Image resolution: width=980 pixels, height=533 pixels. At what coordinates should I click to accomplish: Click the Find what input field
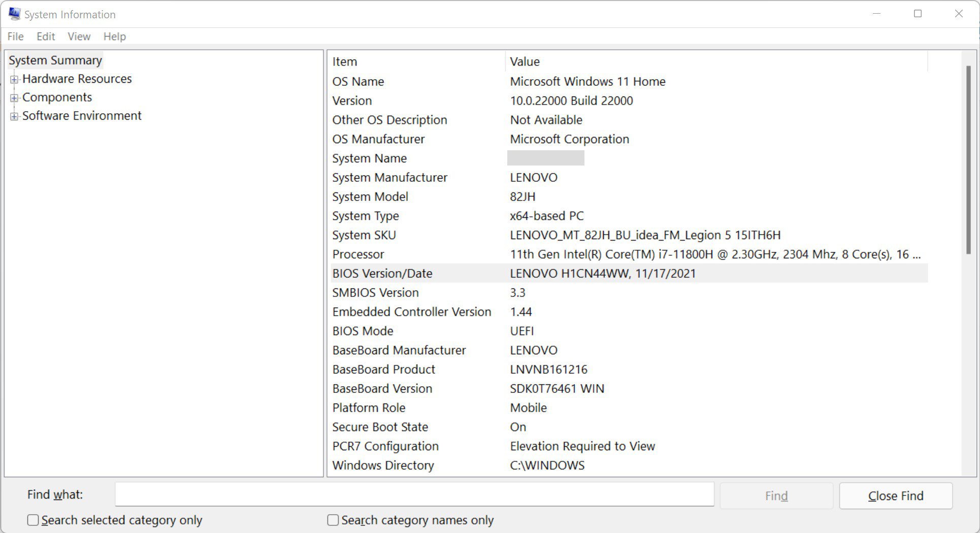pos(414,494)
